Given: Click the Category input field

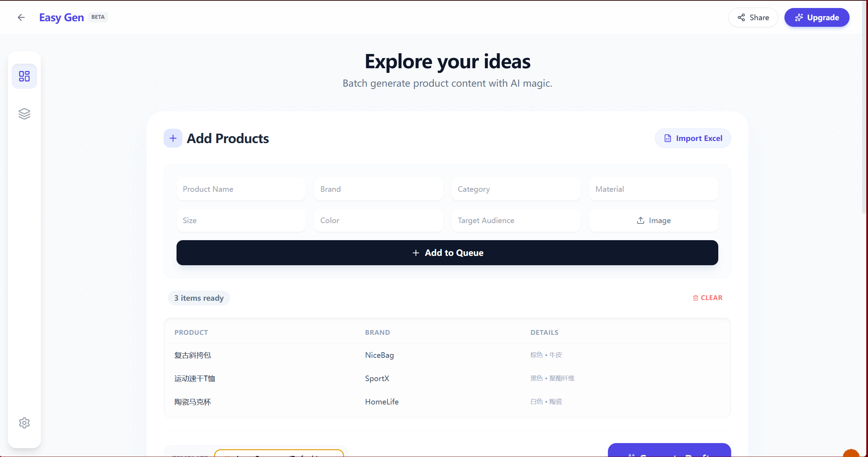Looking at the screenshot, I should (x=516, y=189).
